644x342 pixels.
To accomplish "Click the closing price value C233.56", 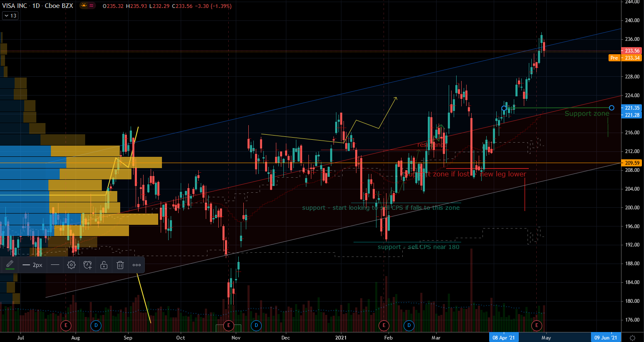I will point(182,6).
